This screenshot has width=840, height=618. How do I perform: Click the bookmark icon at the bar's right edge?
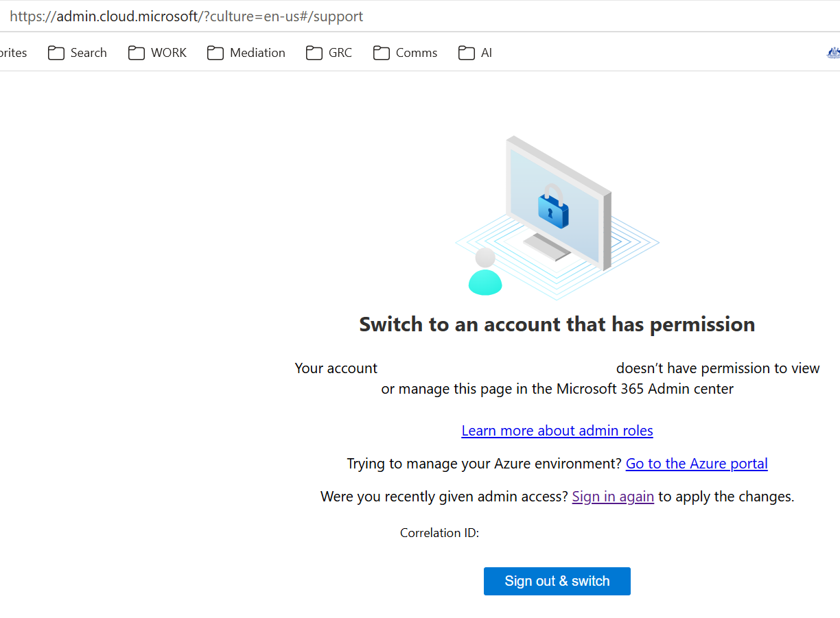click(833, 53)
